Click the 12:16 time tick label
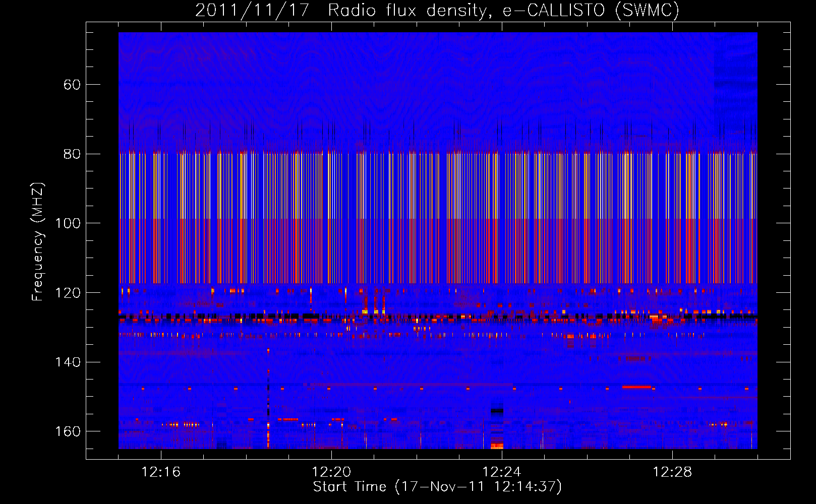This screenshot has width=816, height=504. point(161,472)
